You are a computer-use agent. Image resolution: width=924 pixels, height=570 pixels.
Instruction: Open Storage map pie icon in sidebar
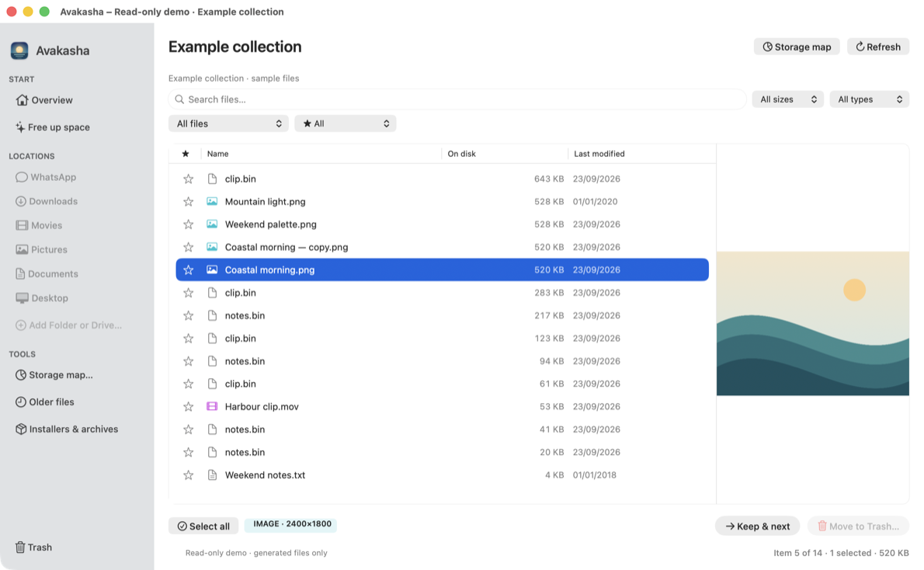pyautogui.click(x=21, y=375)
